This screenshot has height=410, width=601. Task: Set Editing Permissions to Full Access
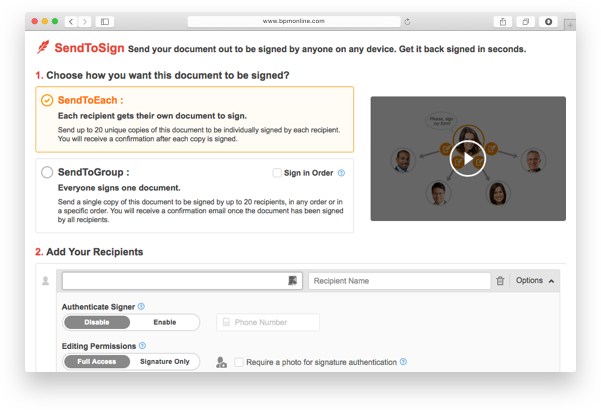[x=97, y=361]
